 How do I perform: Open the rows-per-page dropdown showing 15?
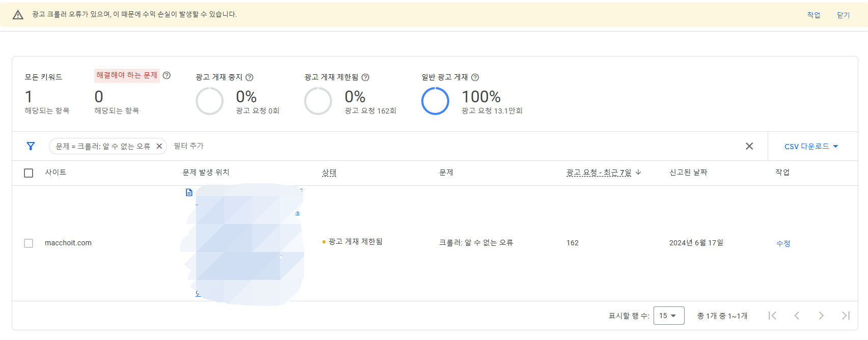tap(669, 316)
